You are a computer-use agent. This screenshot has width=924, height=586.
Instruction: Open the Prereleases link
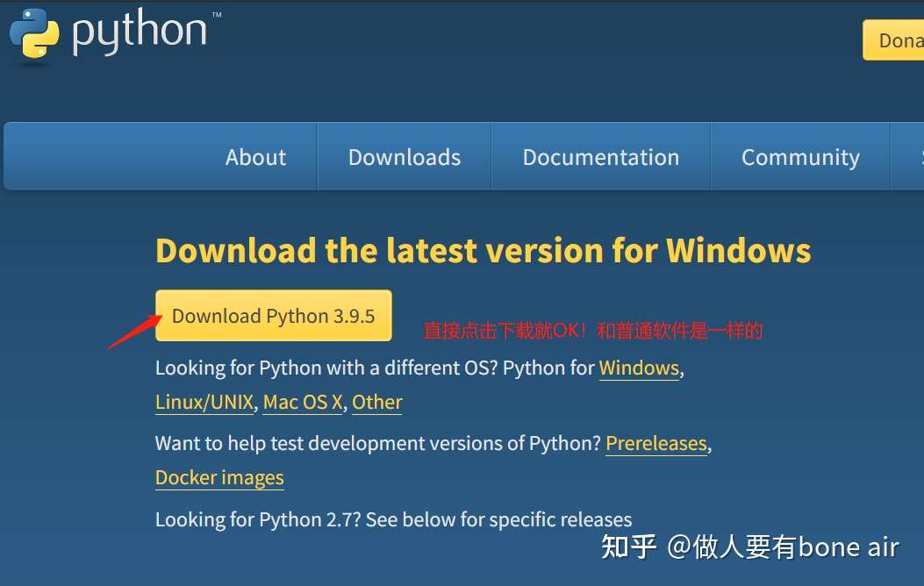(x=656, y=444)
